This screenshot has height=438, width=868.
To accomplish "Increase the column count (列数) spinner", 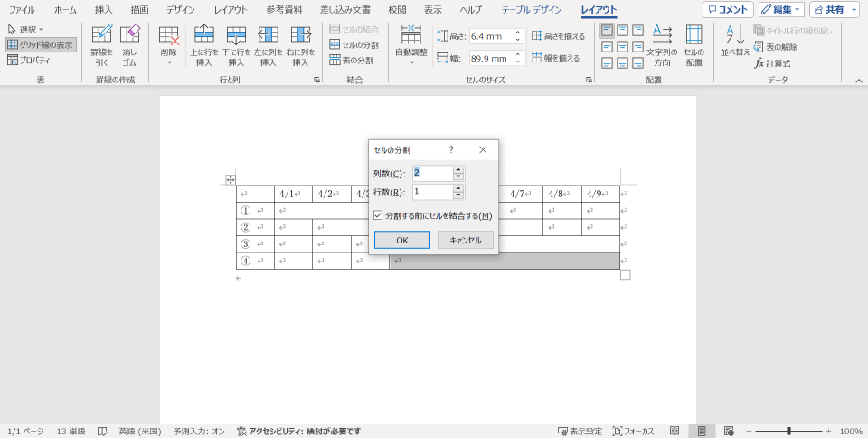I will click(458, 170).
